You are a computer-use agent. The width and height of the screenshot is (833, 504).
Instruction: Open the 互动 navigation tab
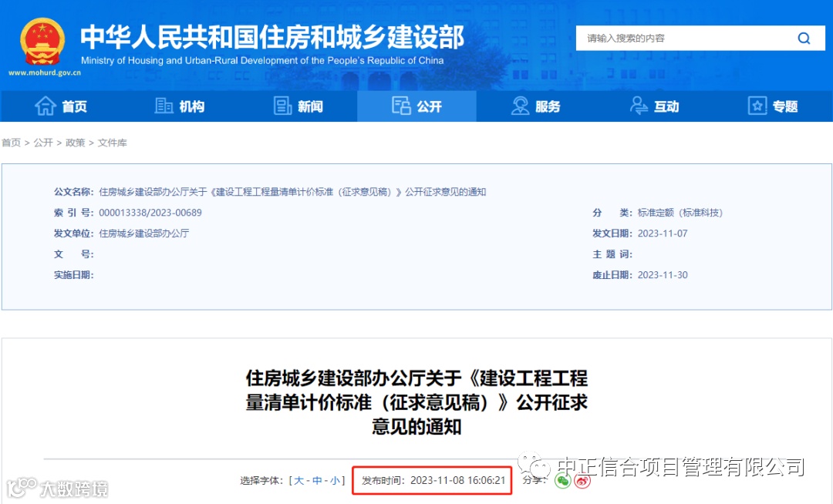pos(655,106)
